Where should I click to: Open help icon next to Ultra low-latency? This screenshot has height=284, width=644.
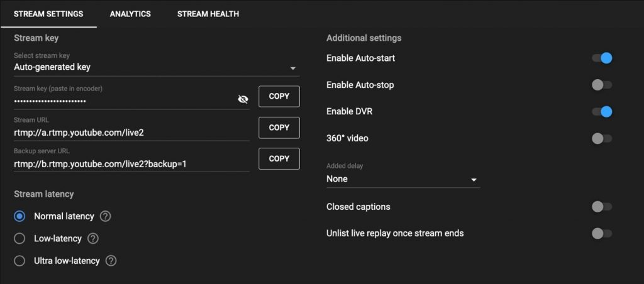pos(111,261)
